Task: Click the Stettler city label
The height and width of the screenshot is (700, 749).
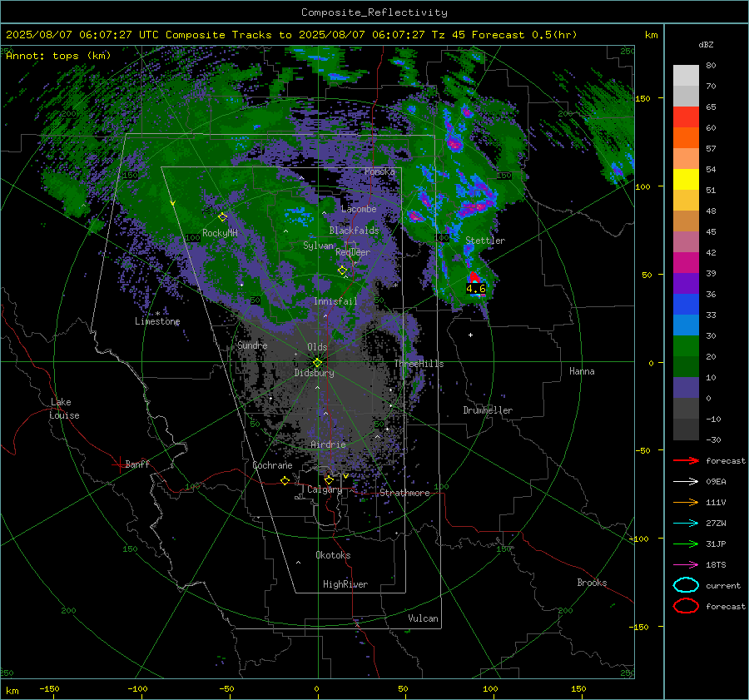Action: [485, 241]
